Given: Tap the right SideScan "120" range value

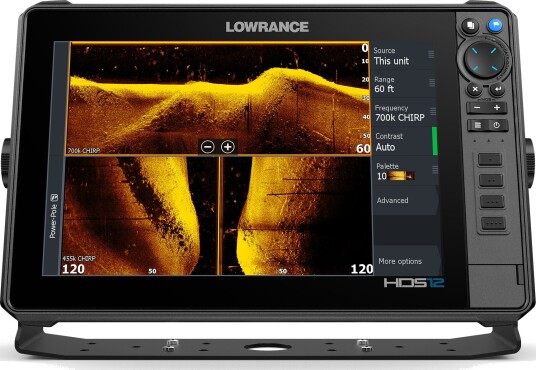Looking at the screenshot, I should click(x=362, y=269).
